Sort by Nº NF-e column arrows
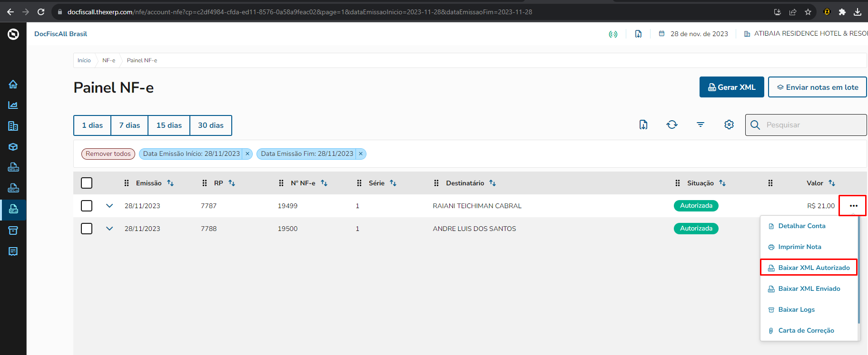This screenshot has width=868, height=355. coord(324,183)
